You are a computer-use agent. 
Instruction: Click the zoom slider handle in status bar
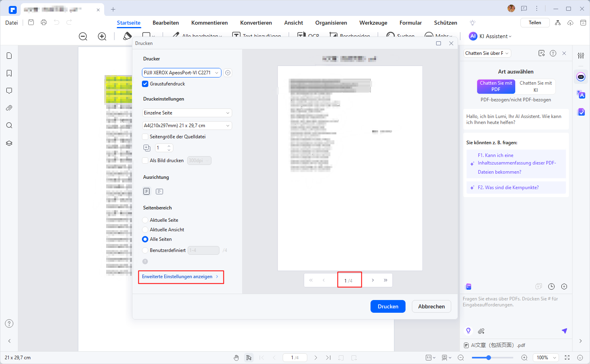489,358
